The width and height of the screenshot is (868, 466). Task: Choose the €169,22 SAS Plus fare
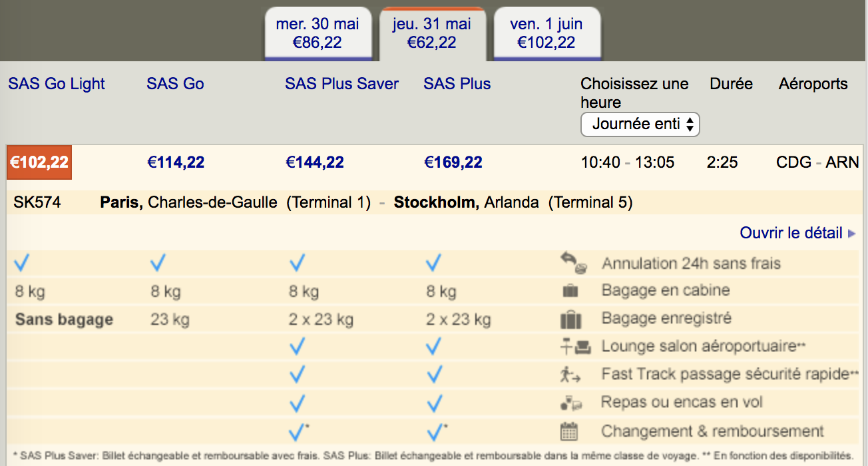453,162
